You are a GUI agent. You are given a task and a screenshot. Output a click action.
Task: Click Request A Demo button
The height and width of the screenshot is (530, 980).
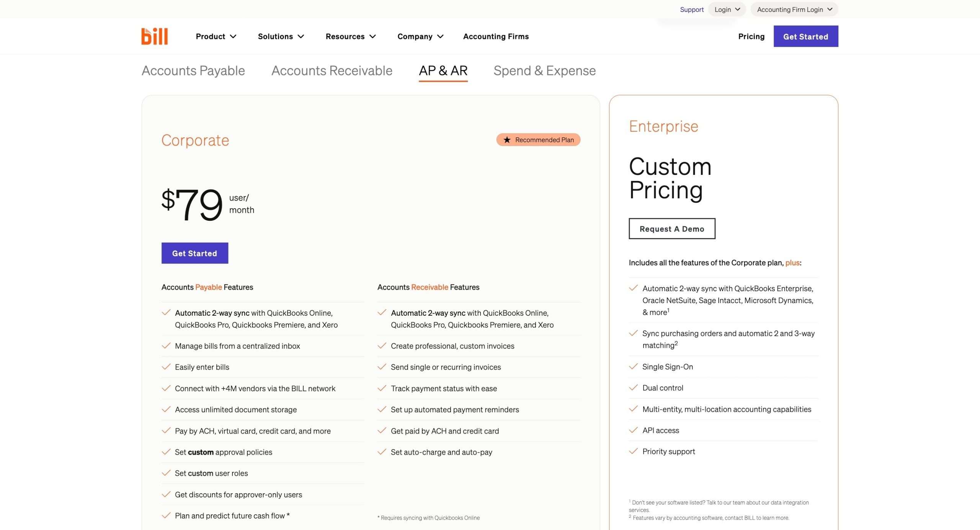click(x=671, y=229)
